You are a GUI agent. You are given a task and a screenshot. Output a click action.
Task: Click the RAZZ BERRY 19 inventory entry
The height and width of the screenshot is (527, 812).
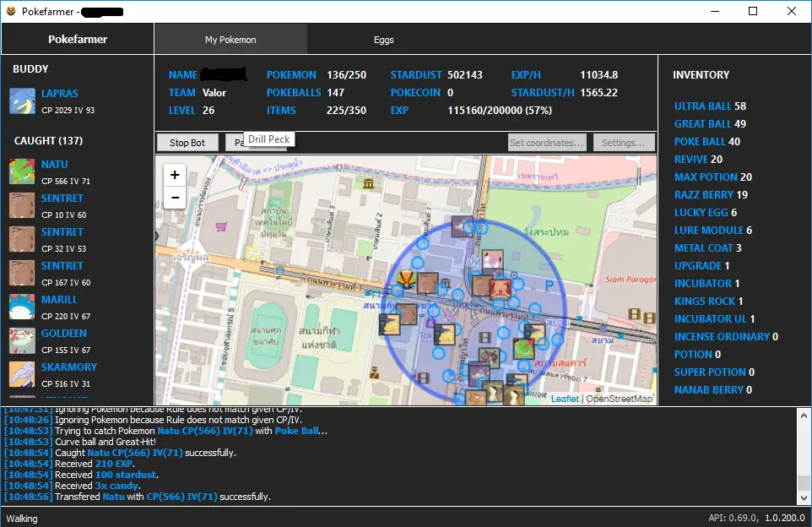pos(711,195)
